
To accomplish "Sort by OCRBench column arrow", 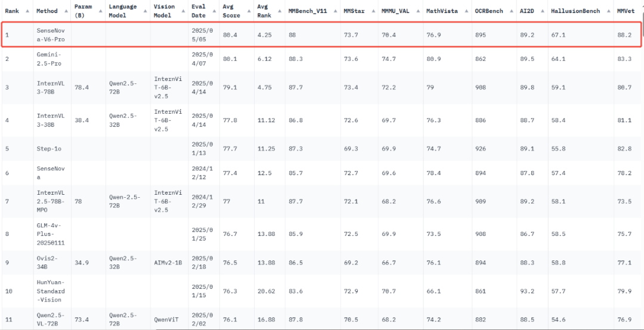I will coord(511,11).
